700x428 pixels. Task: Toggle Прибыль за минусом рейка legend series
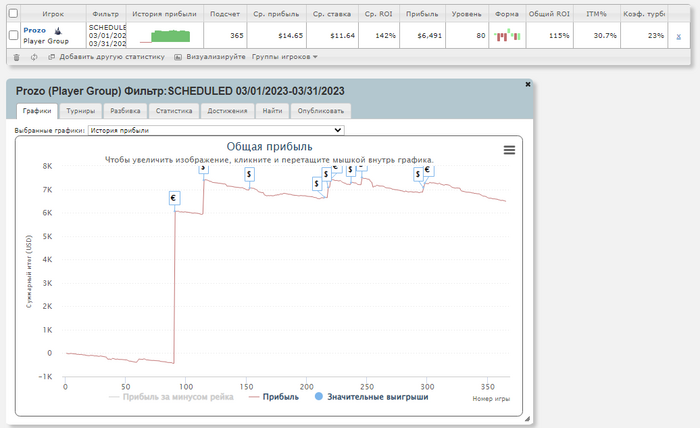click(x=171, y=397)
